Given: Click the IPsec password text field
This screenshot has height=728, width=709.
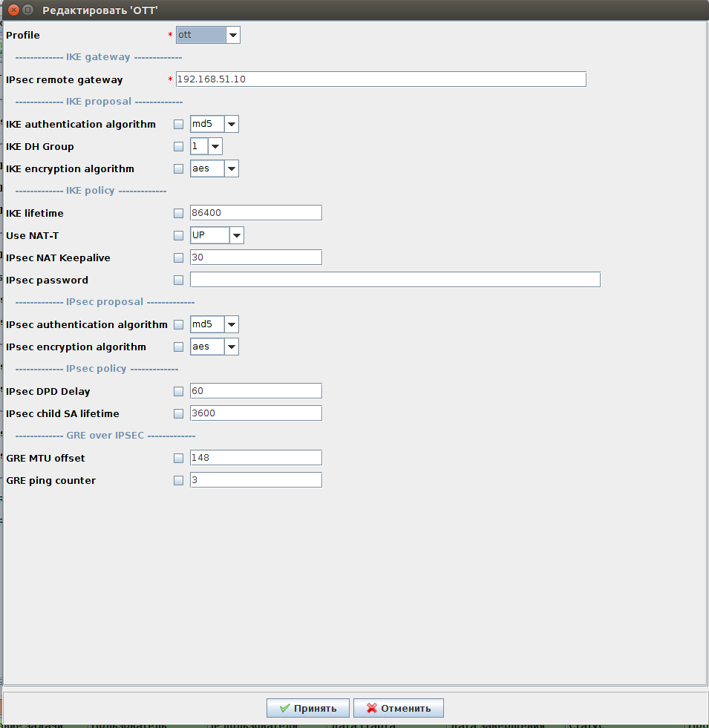Looking at the screenshot, I should 394,280.
